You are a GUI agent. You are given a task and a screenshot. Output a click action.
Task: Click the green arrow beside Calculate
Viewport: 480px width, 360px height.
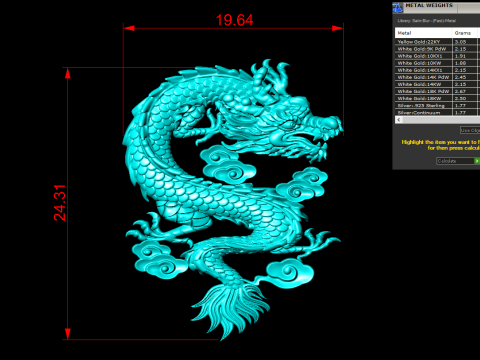click(477, 161)
